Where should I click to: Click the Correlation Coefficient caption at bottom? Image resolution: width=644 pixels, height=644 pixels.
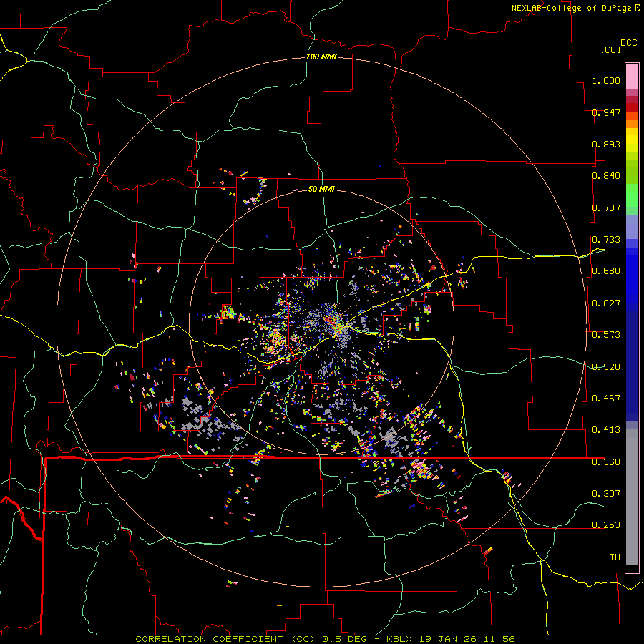(325, 639)
